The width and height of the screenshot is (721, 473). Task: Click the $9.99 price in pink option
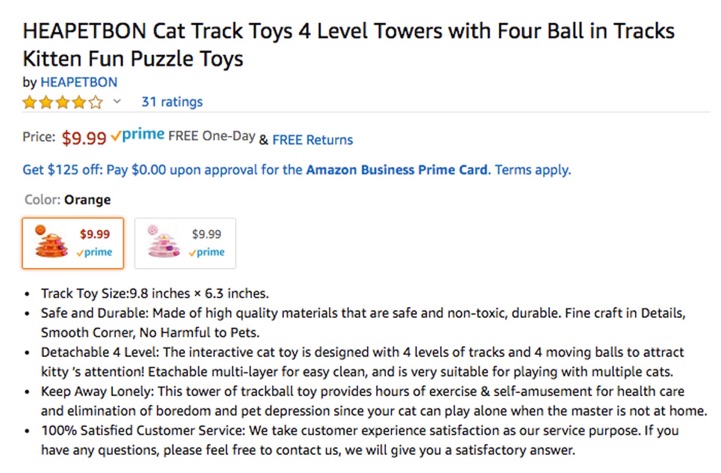click(x=206, y=234)
